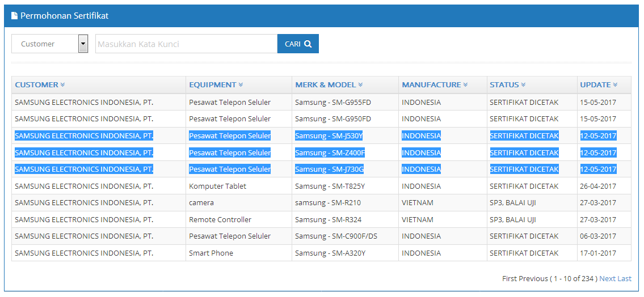The width and height of the screenshot is (644, 297).
Task: Click sort arrow icon next to CUSTOMER
Action: [63, 84]
